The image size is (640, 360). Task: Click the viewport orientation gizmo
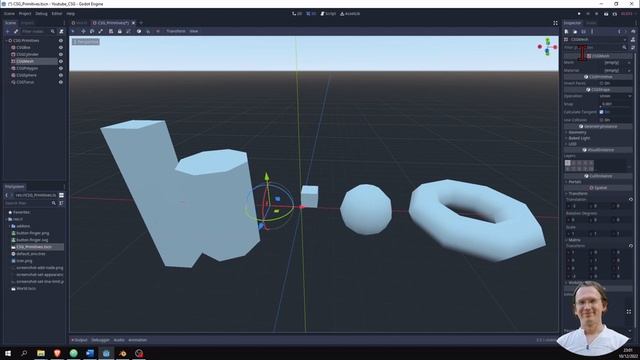547,47
